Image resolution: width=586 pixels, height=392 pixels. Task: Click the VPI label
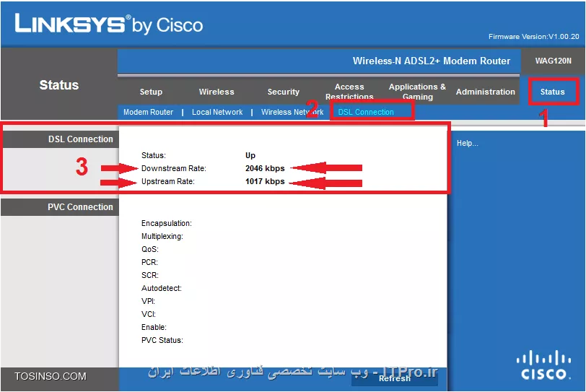click(149, 301)
